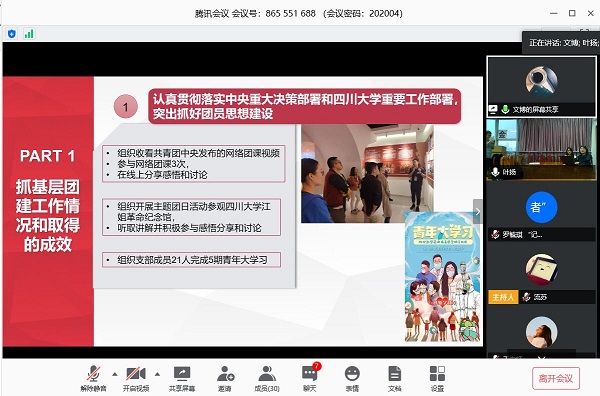Viewport: 600px width, 396px height.
Task: Click PART 1 heading in red sidebar
Action: (x=47, y=156)
